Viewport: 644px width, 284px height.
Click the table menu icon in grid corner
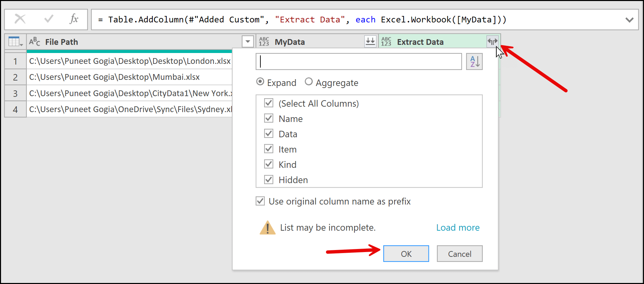(15, 42)
